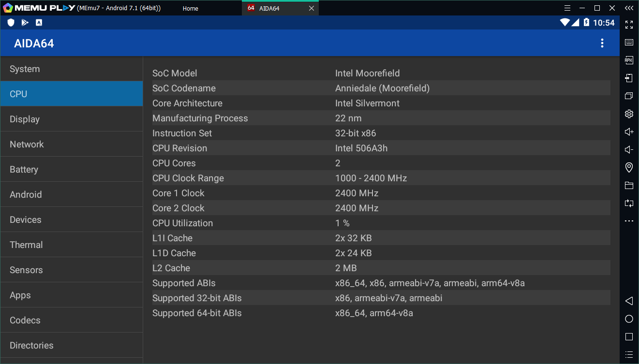Click the 'x86_64, arm64-v8a' 64-bit ABIs value
The height and width of the screenshot is (364, 639).
click(374, 313)
